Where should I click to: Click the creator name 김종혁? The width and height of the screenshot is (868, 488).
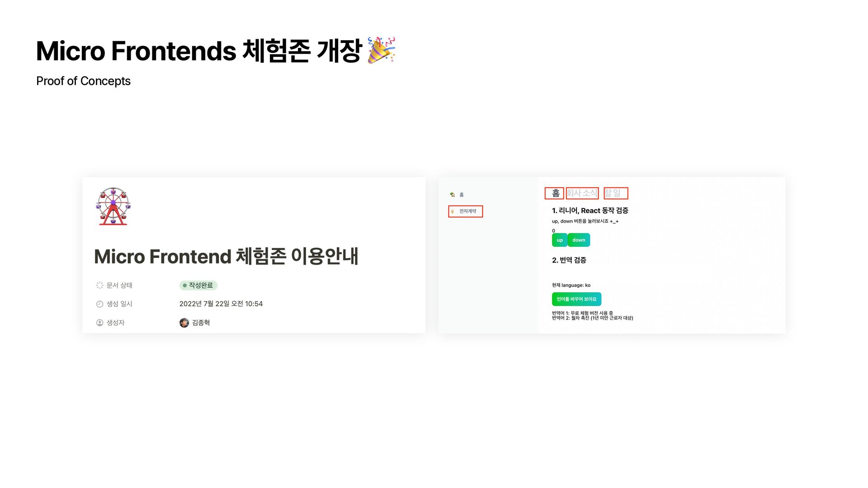[201, 323]
